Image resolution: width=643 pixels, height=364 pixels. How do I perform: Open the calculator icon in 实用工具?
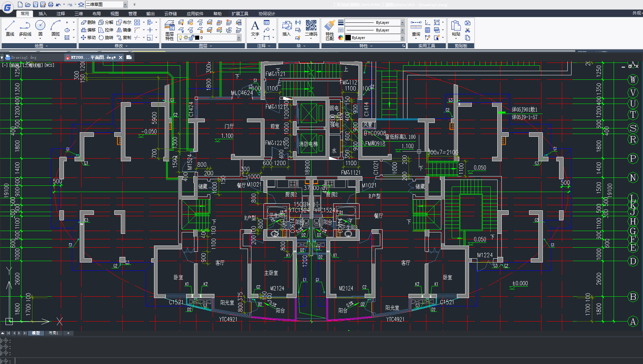pyautogui.click(x=428, y=30)
